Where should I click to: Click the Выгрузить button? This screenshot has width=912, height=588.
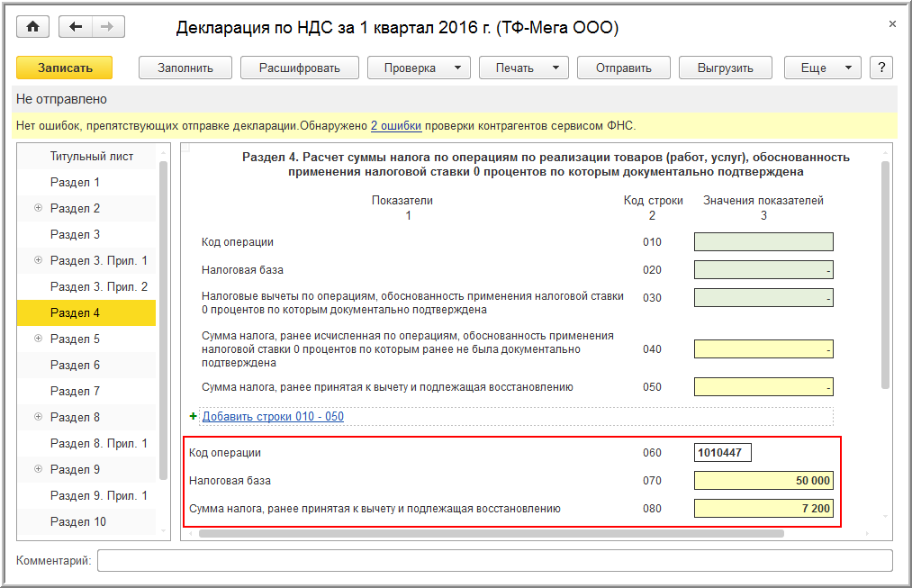tap(726, 68)
